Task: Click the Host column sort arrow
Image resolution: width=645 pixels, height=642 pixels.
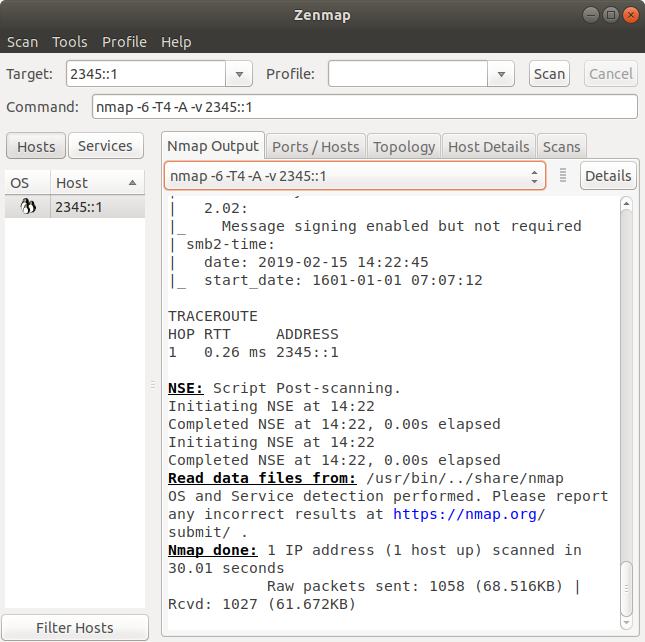Action: coord(133,183)
